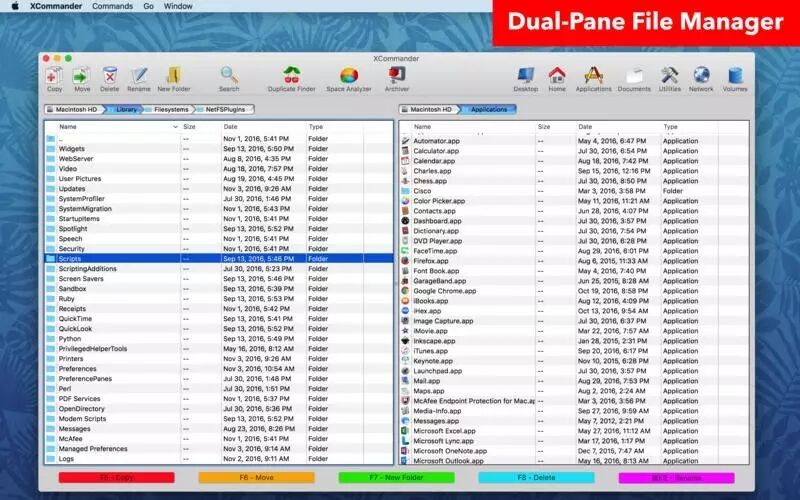Open Utilities toolbar icon
This screenshot has width=800, height=500.
(x=669, y=79)
